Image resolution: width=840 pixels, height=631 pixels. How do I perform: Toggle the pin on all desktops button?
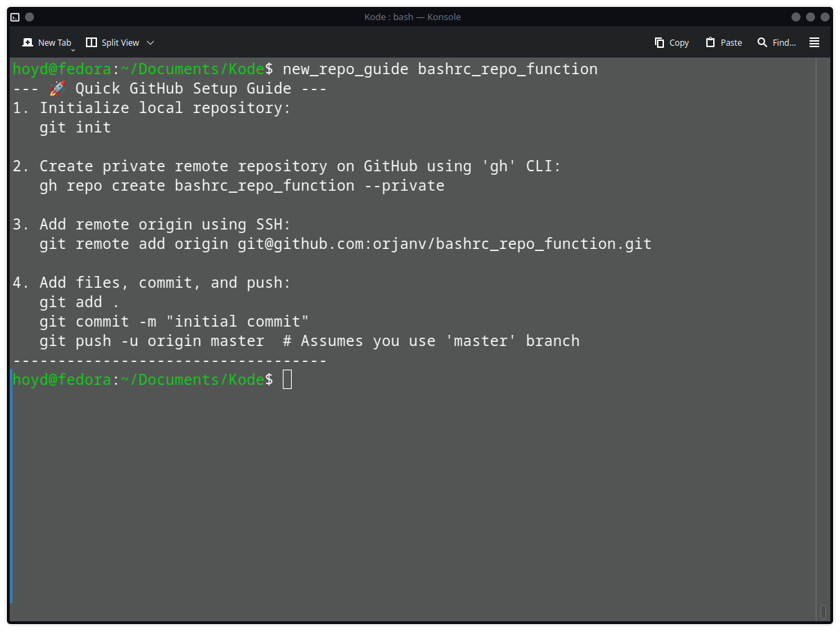click(x=29, y=17)
